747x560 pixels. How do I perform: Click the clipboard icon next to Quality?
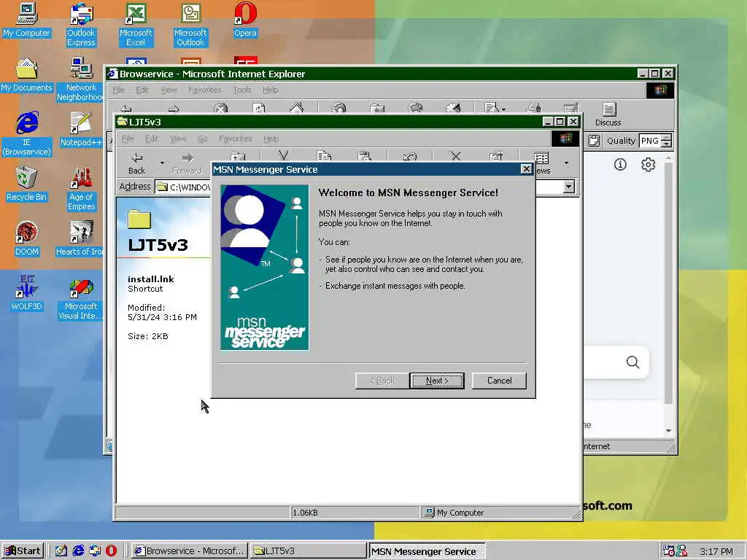coord(594,141)
